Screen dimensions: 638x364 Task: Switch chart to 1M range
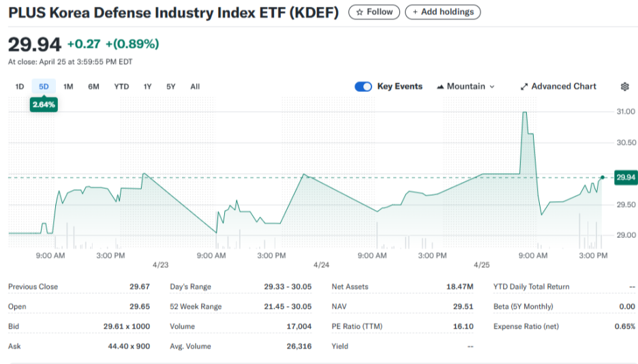click(68, 87)
